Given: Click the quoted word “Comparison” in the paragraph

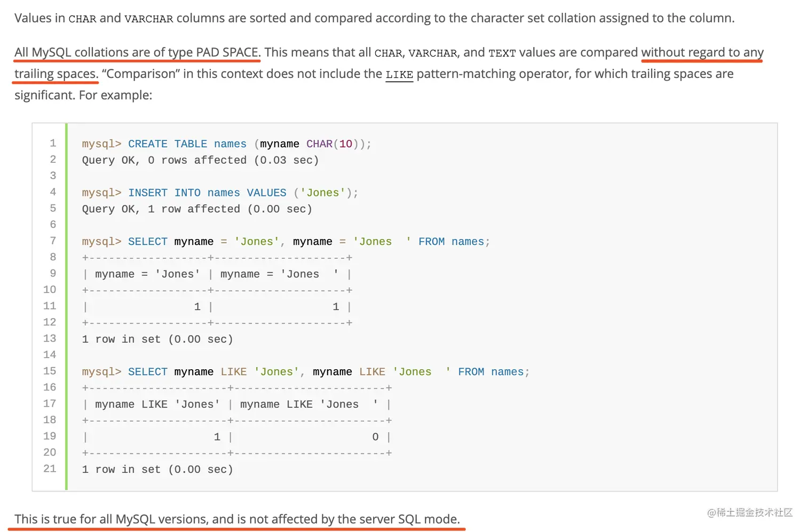Looking at the screenshot, I should 141,74.
